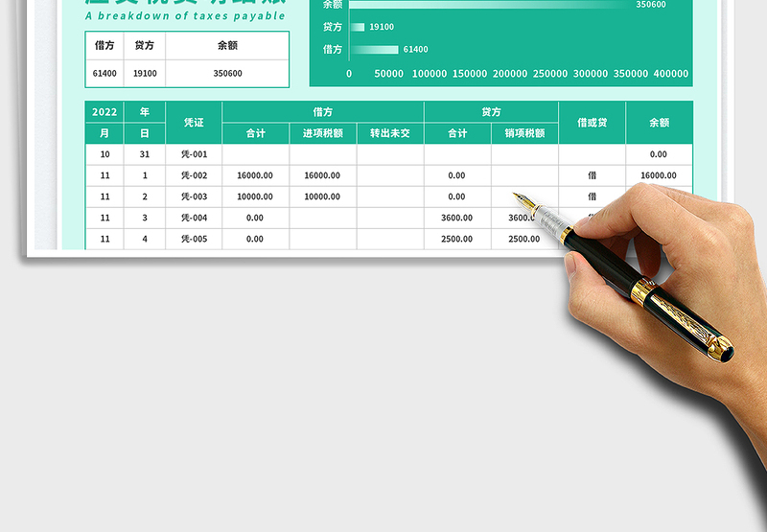The height and width of the screenshot is (532, 767).
Task: Select the 贷方 group header in the ledger table
Action: pos(491,112)
